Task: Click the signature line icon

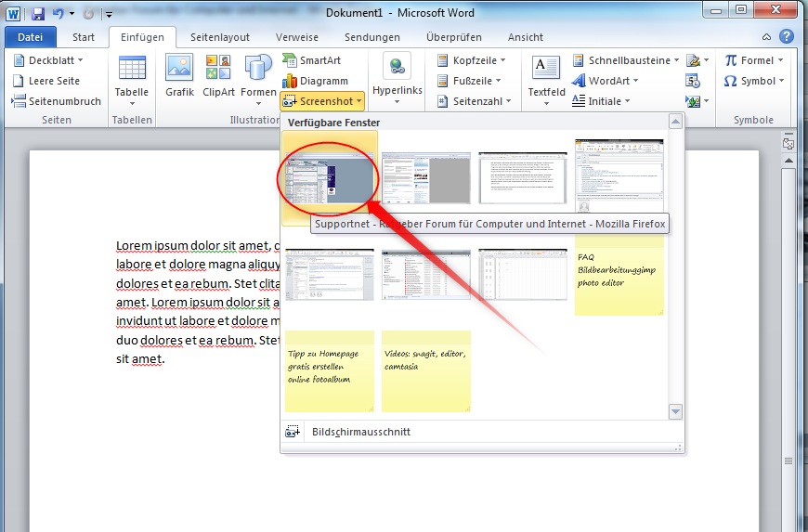Action: (x=694, y=60)
